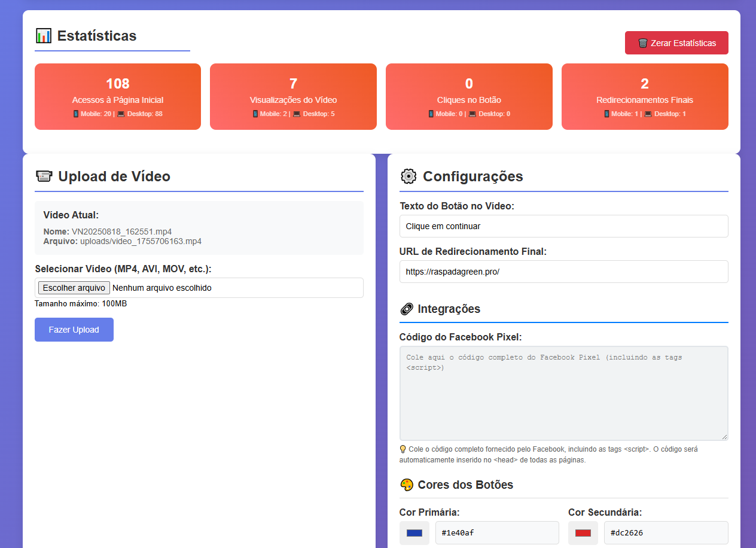
Task: Click the chain link icon beside Integrações
Action: pos(407,309)
